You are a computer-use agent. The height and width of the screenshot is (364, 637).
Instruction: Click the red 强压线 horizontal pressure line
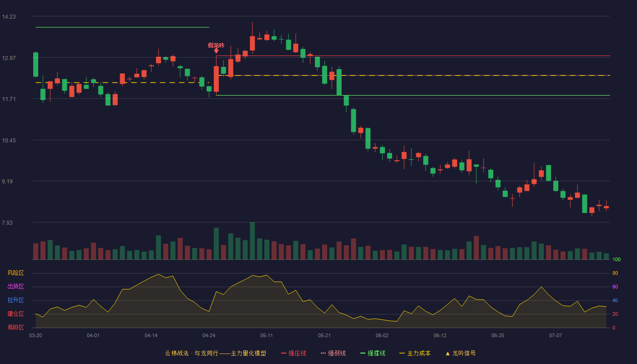click(x=413, y=56)
